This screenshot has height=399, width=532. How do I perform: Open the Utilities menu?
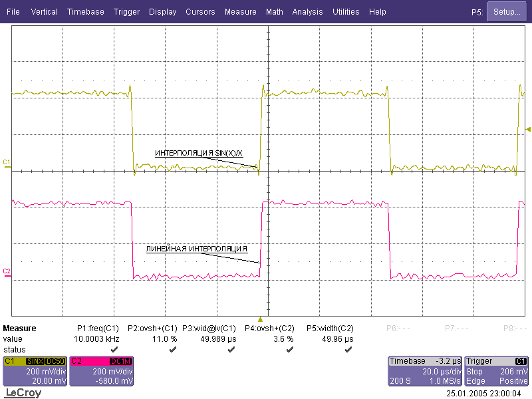pos(346,12)
